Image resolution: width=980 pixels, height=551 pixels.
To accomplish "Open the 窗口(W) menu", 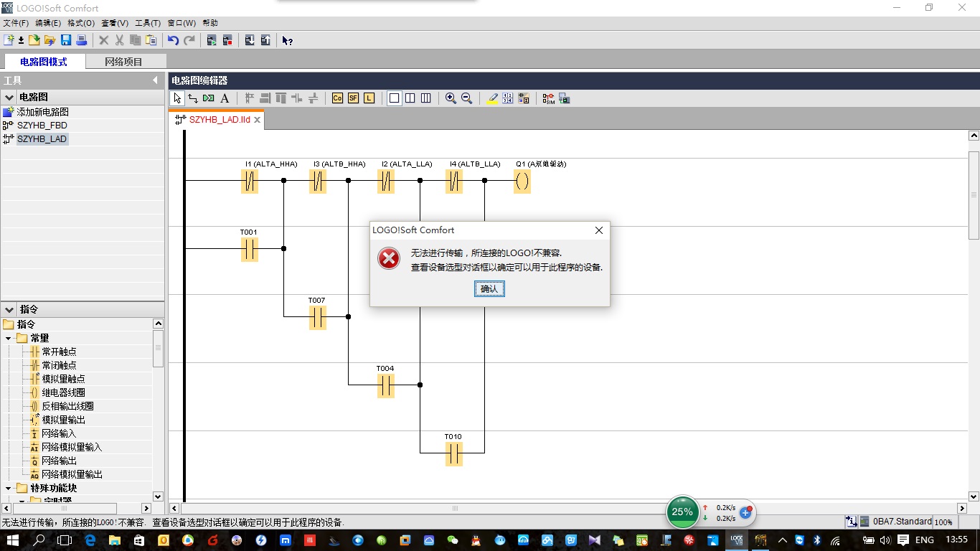I will pos(182,23).
